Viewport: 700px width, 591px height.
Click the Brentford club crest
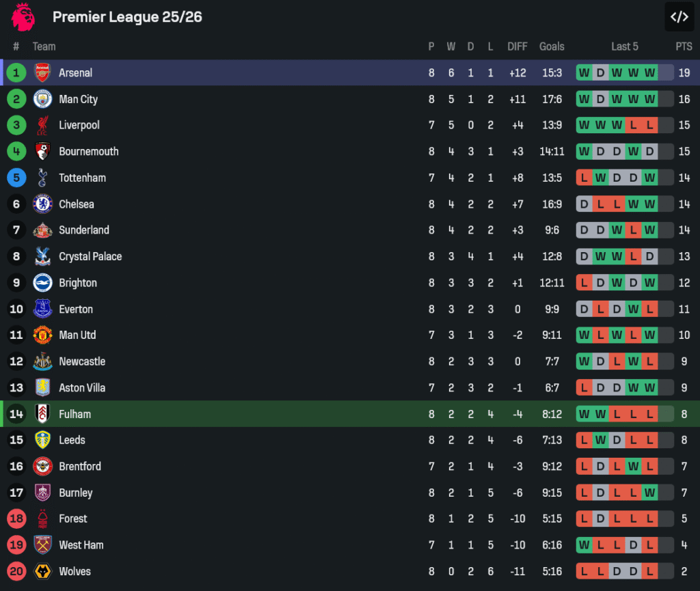[x=42, y=466]
